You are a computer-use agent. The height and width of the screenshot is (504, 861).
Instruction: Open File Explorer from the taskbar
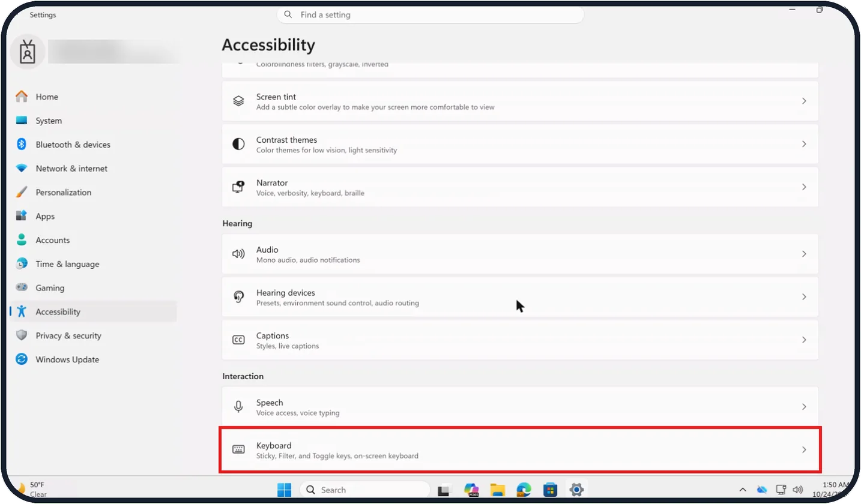tap(497, 490)
